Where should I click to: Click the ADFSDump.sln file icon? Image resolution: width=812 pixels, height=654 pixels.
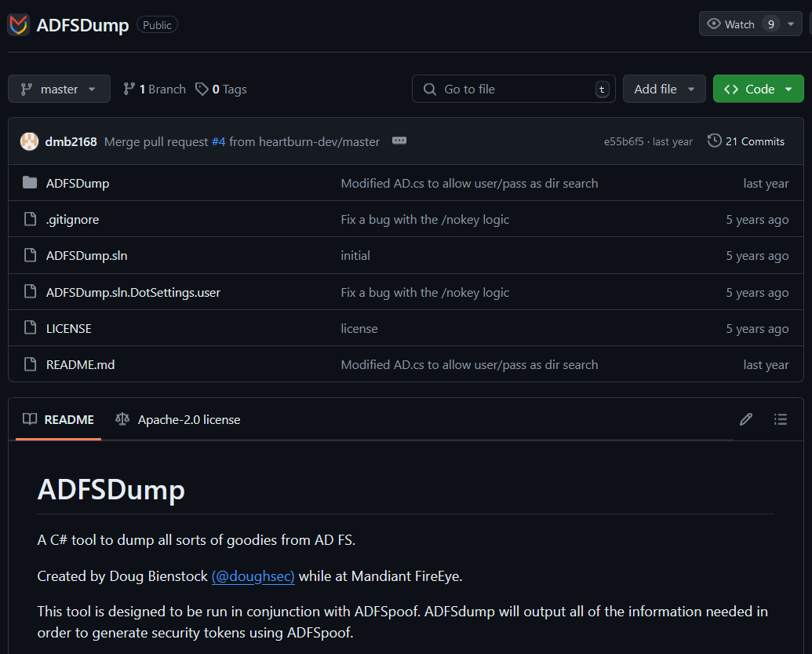30,255
